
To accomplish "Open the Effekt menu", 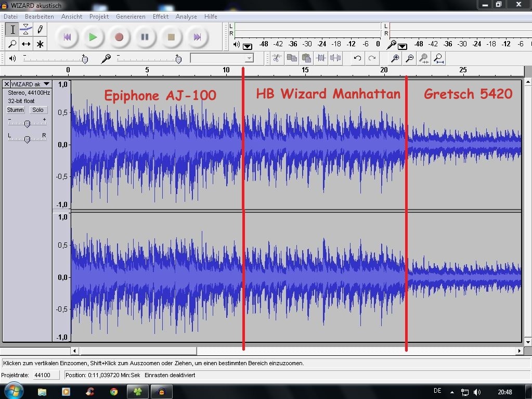I will (161, 16).
